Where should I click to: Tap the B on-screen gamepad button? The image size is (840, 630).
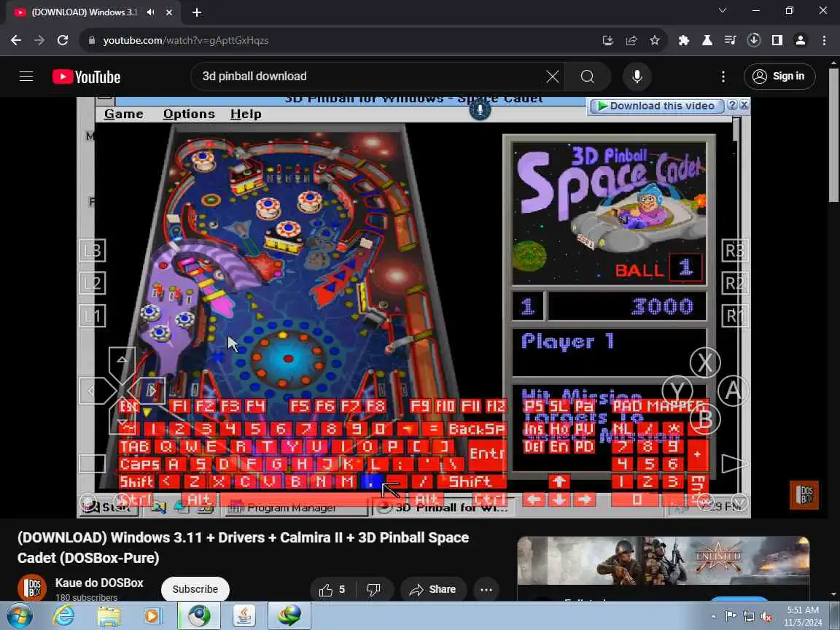pos(704,419)
